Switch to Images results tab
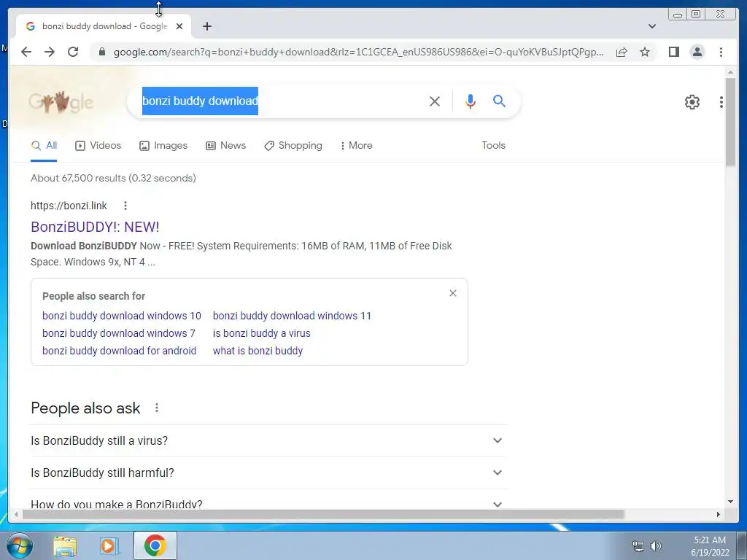Image resolution: width=747 pixels, height=560 pixels. tap(163, 146)
